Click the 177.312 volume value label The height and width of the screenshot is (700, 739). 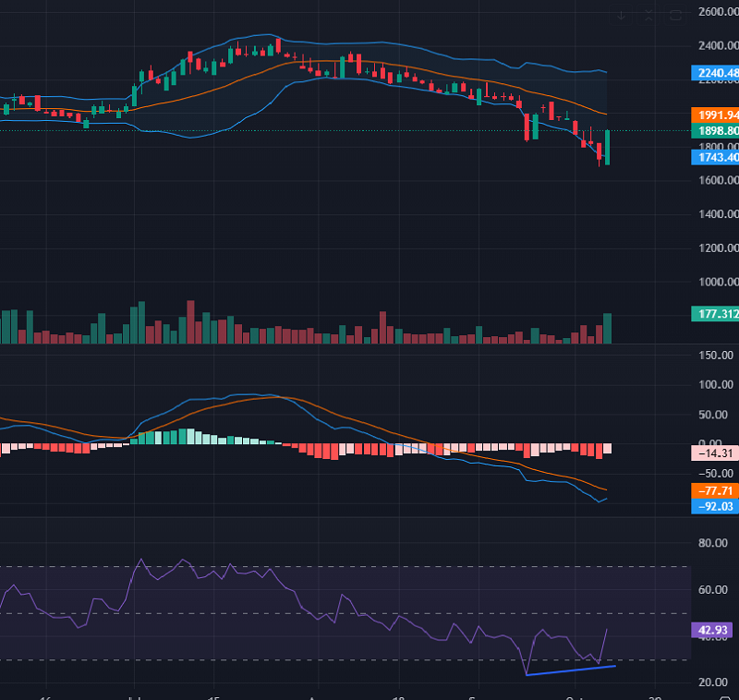pyautogui.click(x=714, y=315)
